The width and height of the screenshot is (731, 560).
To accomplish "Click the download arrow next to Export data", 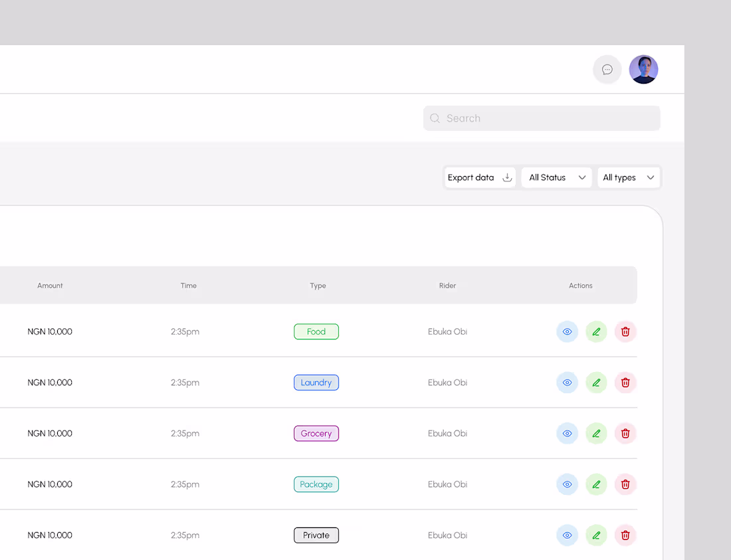I will 506,177.
